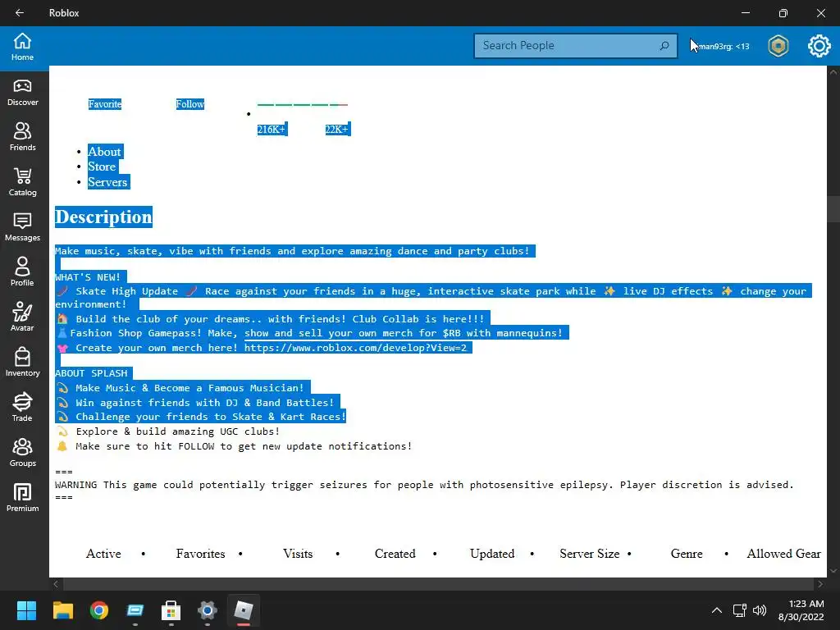Click the Created stat label
The height and width of the screenshot is (630, 840).
(x=395, y=554)
